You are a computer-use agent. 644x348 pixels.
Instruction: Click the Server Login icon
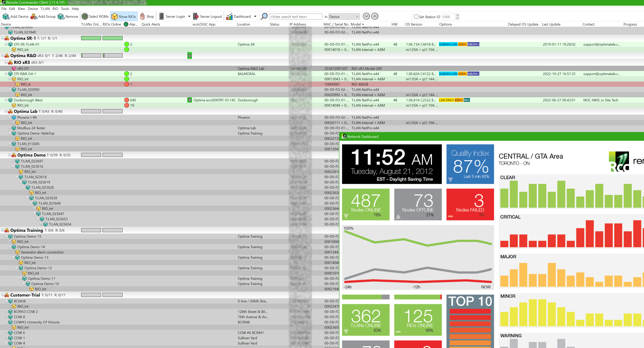(x=162, y=17)
